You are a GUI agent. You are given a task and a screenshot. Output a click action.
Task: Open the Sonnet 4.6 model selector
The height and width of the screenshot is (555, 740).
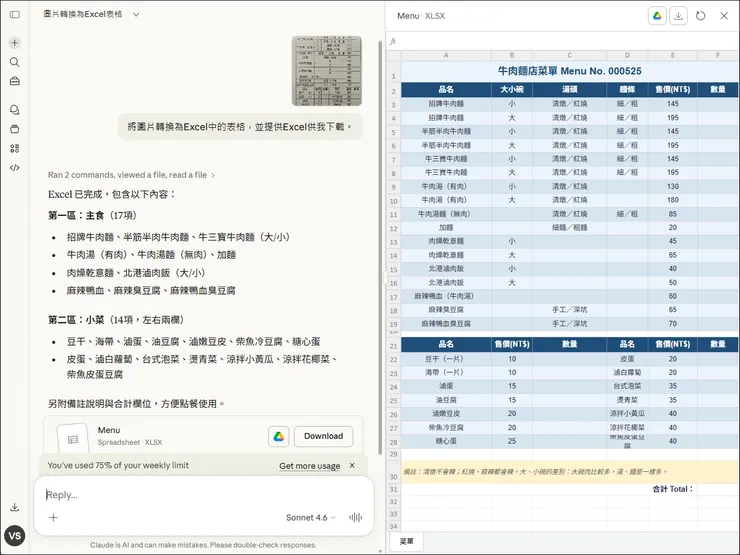point(311,518)
